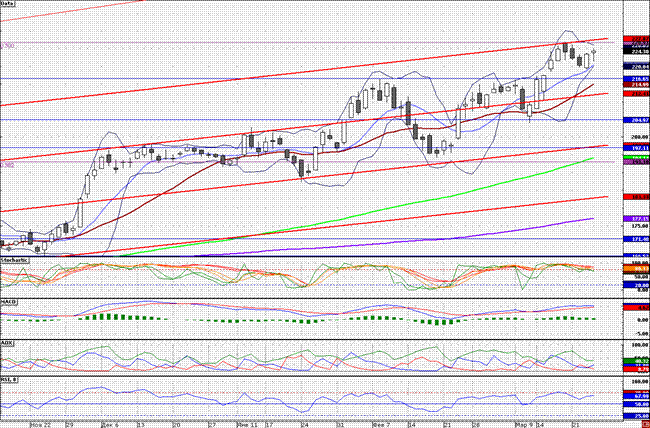
Task: Select the Stochastic indicator panel label
Action: click(14, 259)
